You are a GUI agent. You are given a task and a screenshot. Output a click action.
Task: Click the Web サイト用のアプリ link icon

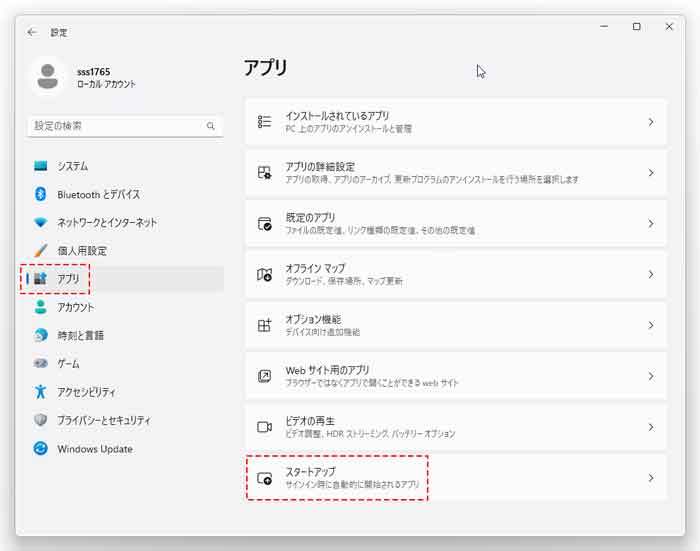click(x=264, y=376)
